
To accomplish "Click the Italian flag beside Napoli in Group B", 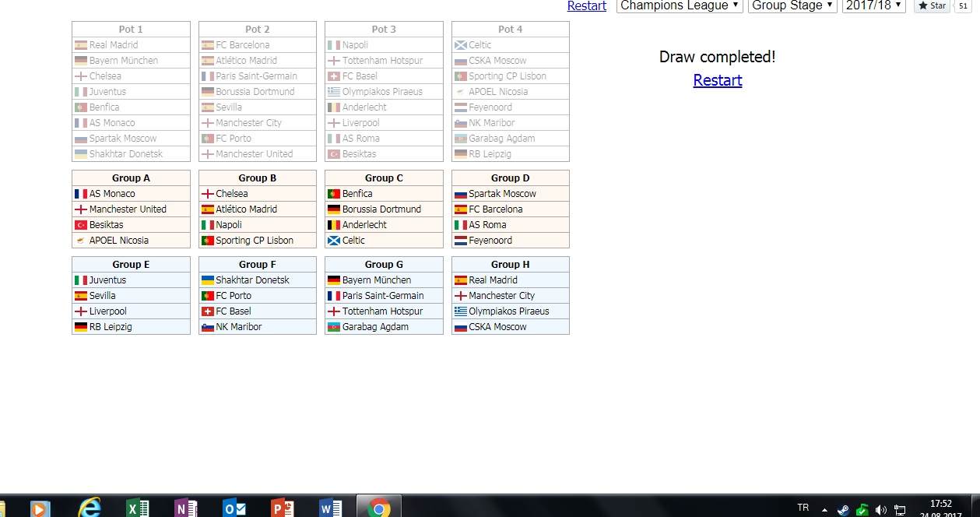I will click(207, 225).
